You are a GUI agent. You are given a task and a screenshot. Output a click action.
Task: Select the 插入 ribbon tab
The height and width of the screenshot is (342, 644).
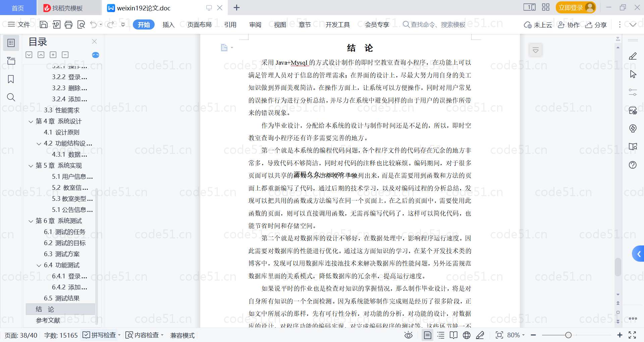tap(168, 24)
